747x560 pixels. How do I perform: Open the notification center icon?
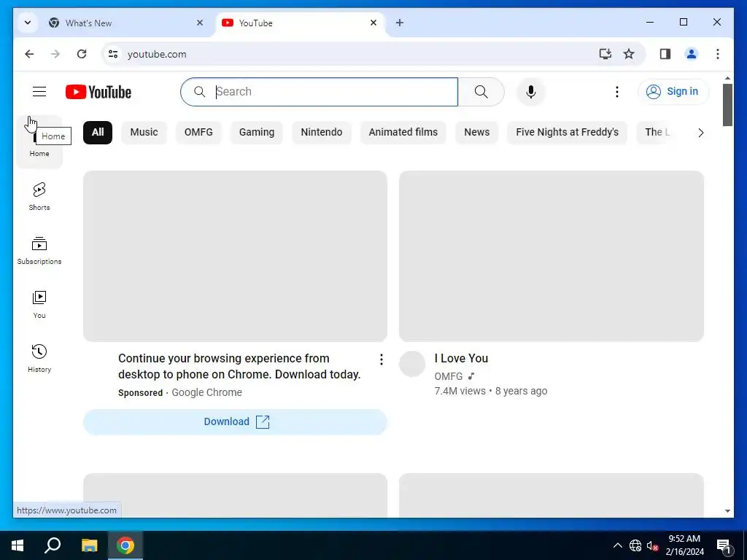[x=724, y=545]
